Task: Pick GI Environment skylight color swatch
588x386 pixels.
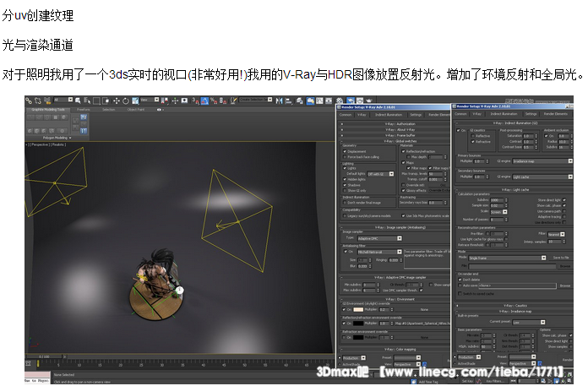Action: tap(358, 309)
